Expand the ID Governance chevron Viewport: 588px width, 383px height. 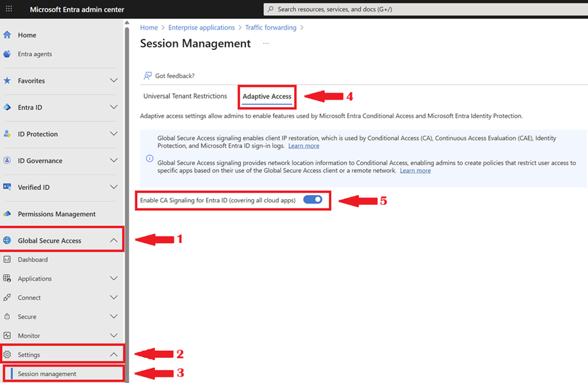(x=114, y=160)
